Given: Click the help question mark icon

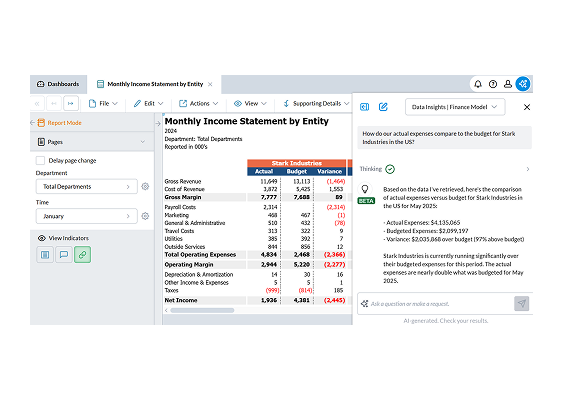Looking at the screenshot, I should [493, 84].
